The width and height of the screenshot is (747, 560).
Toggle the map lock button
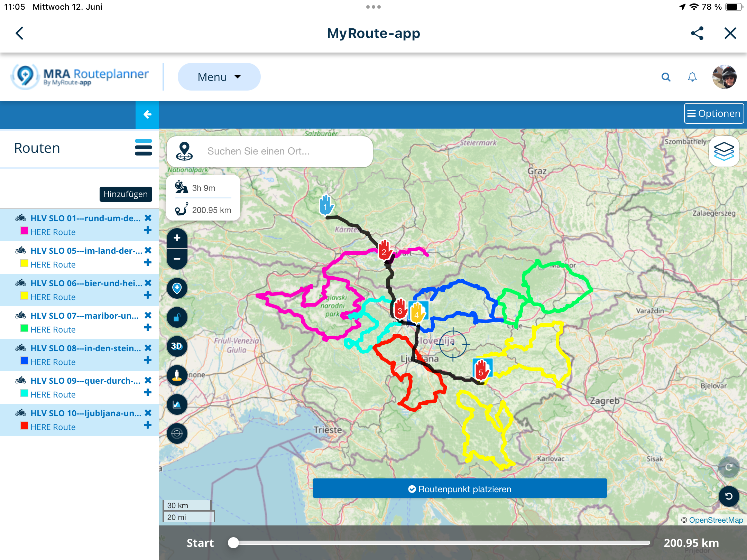coord(177,317)
